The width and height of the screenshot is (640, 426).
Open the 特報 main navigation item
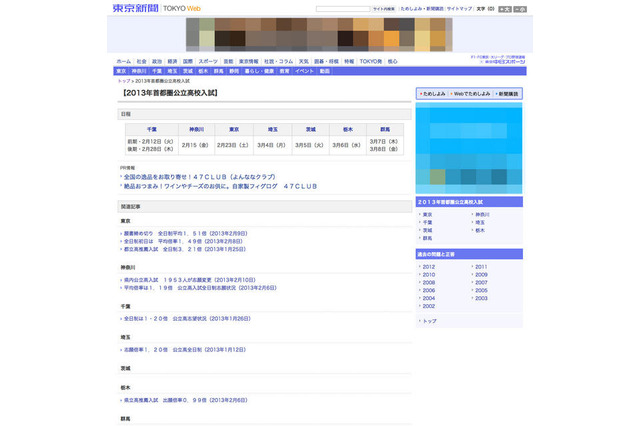[x=349, y=62]
